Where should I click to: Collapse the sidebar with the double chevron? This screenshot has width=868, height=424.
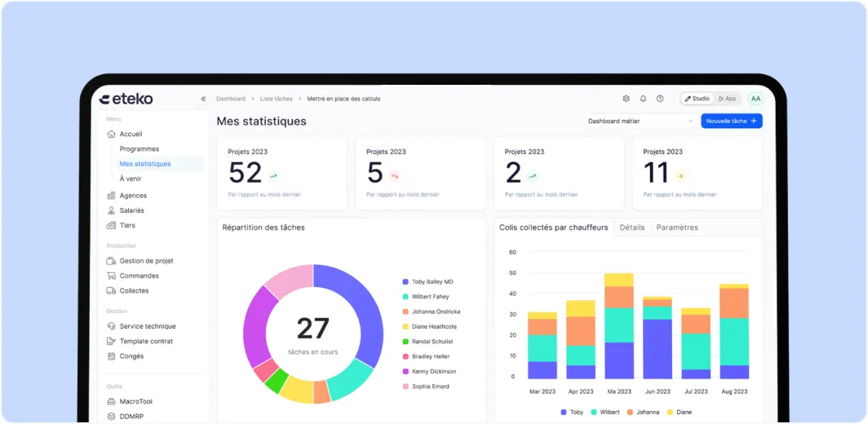[x=203, y=99]
